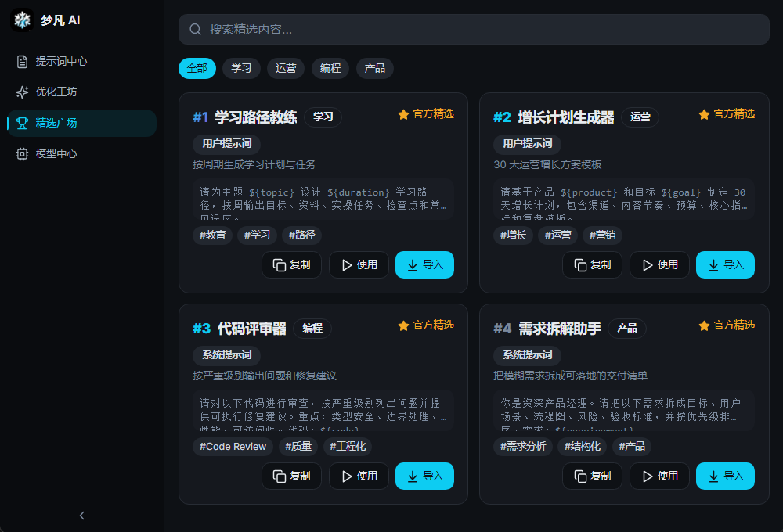Viewport: 783px width, 532px height.
Task: Import the 需求拆解助手 prompt
Action: click(725, 476)
